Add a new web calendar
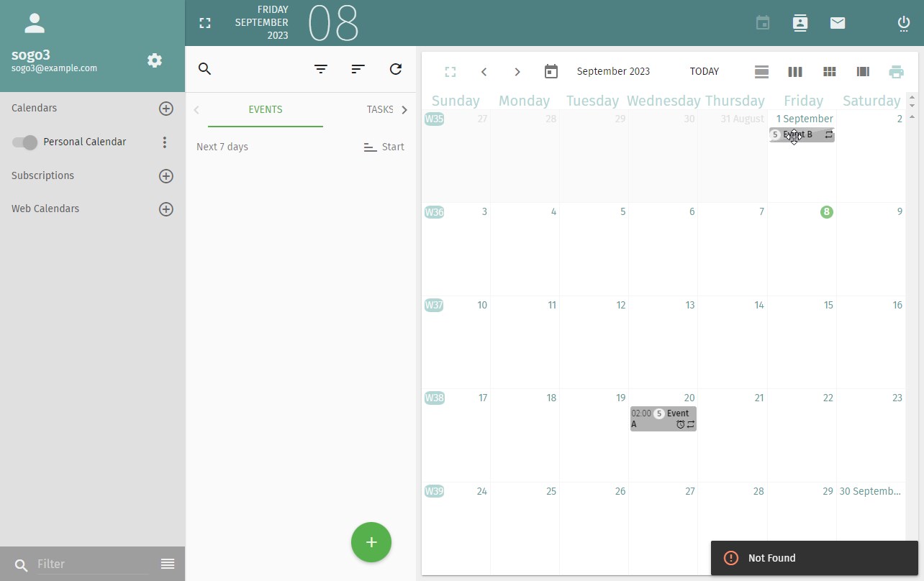Screen dimensions: 924x581 click(x=166, y=209)
